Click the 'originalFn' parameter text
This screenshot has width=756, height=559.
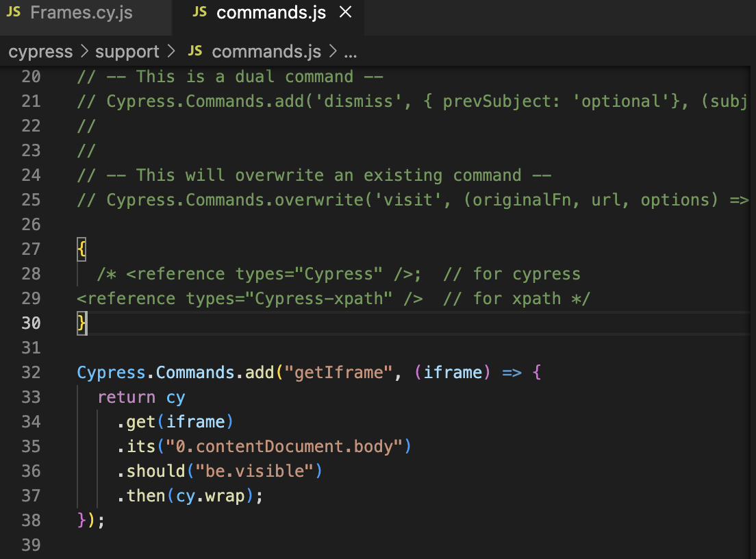tap(521, 199)
